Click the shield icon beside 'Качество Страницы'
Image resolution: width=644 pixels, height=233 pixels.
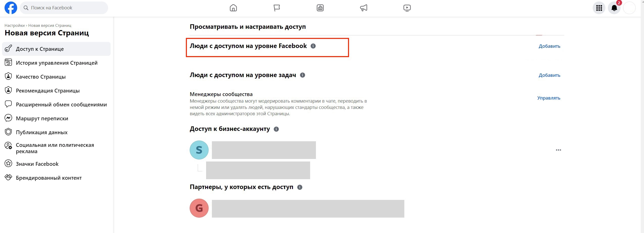(8, 76)
